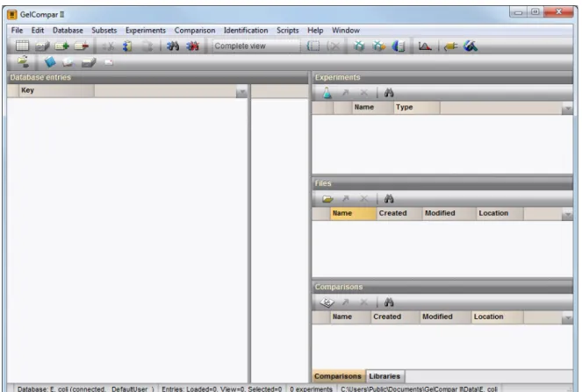Click Name column header in Files panel
The image size is (582, 392).
tap(353, 213)
